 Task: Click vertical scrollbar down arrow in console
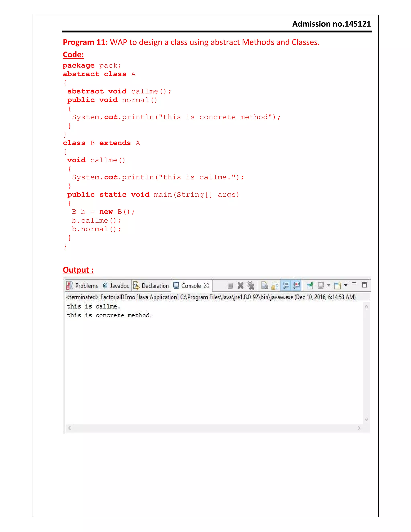[x=366, y=419]
